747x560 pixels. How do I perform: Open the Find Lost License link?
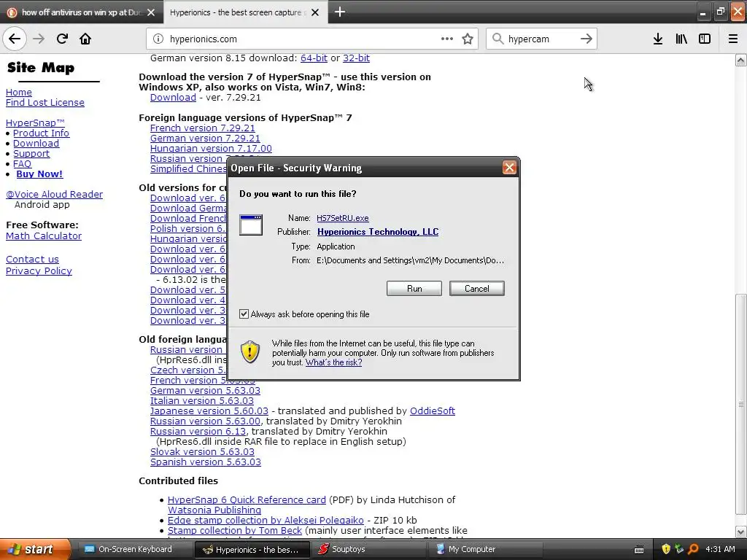click(x=44, y=102)
